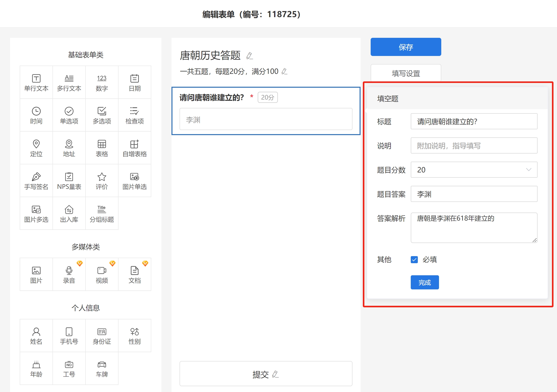Click the 答案解析 explanation textarea
The width and height of the screenshot is (557, 392).
[x=474, y=228]
